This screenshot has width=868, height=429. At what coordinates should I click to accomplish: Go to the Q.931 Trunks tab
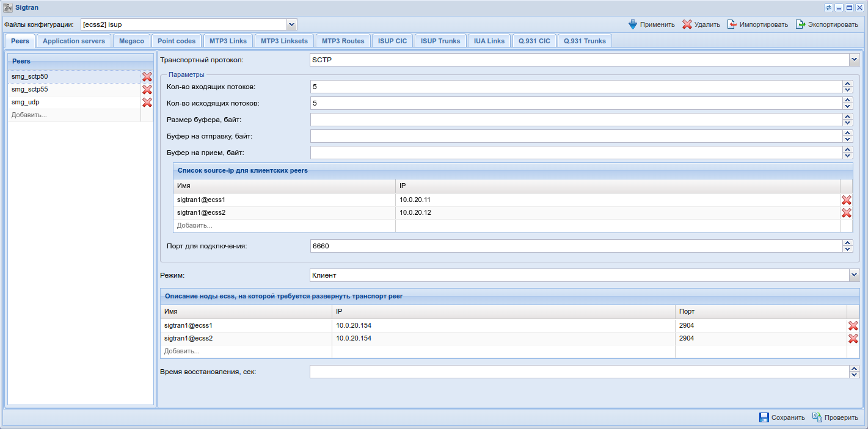tap(585, 41)
